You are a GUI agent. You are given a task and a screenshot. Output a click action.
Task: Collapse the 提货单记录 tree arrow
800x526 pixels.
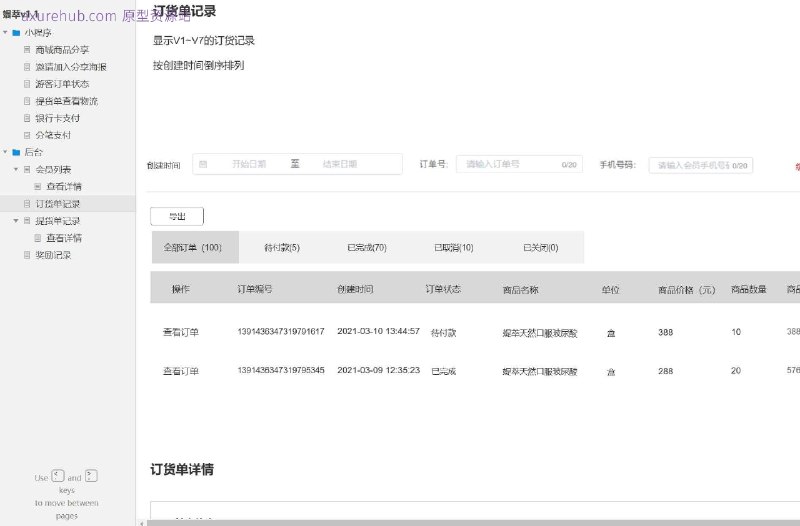tap(16, 220)
